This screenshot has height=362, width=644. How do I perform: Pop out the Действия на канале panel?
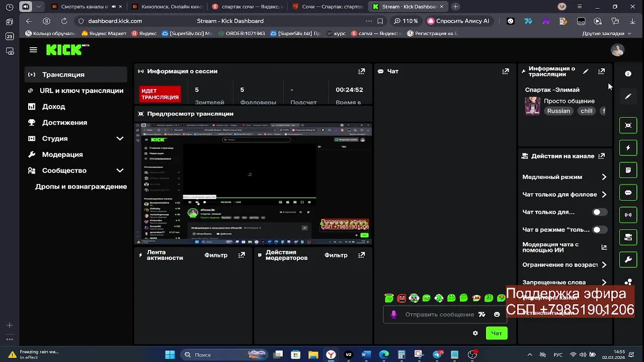point(601,156)
